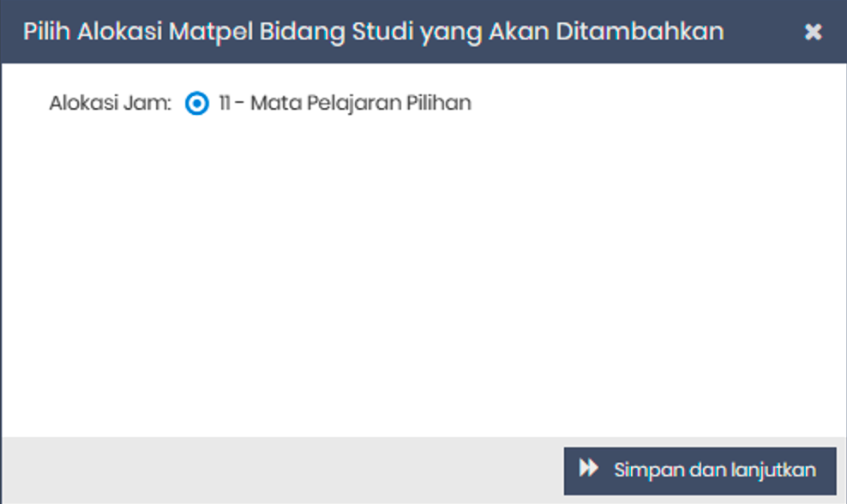Click the Simpan dan lanjutkan button

700,471
